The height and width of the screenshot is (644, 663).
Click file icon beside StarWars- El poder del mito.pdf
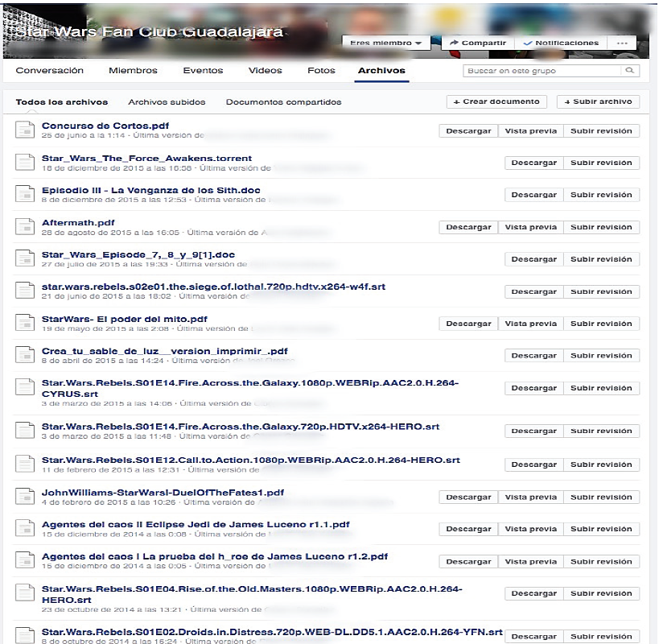[26, 323]
